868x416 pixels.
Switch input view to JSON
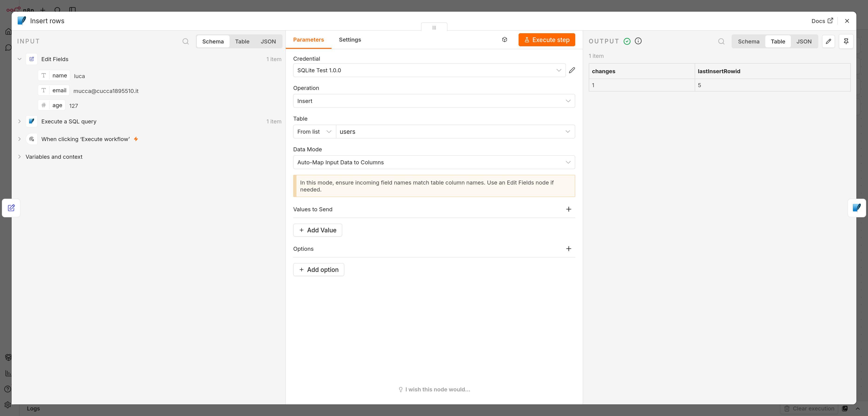(x=268, y=41)
